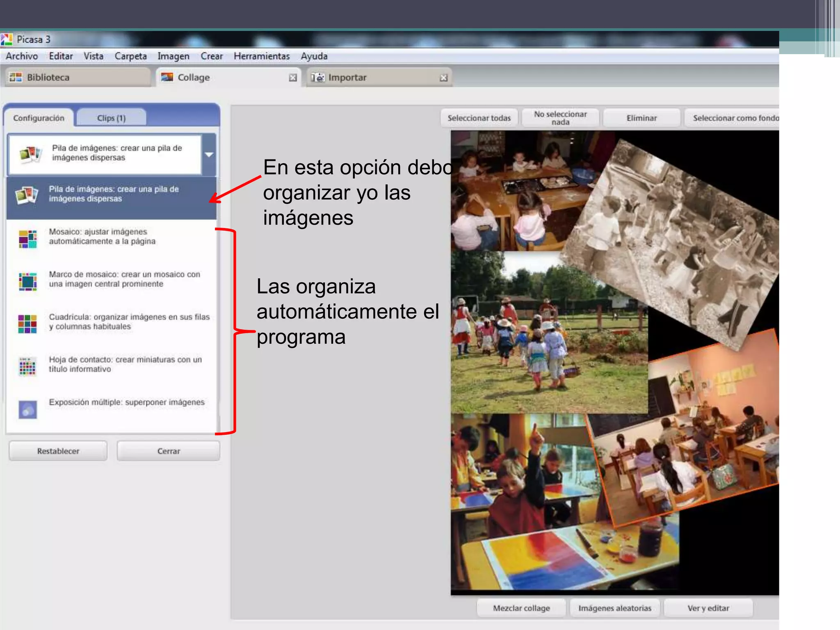Click the Eliminar button
840x630 pixels.
pos(641,118)
